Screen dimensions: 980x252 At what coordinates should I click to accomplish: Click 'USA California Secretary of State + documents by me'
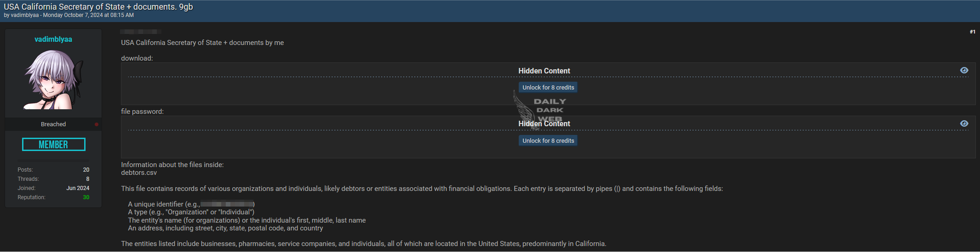[202, 43]
